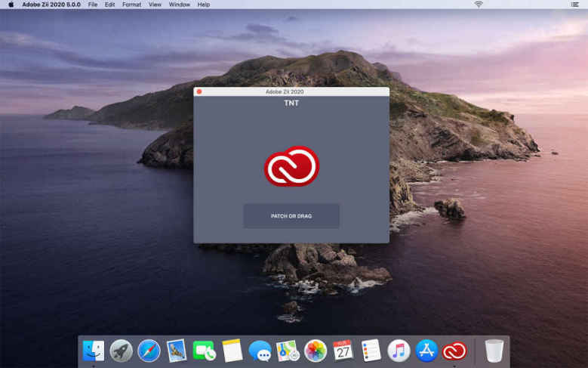Open Messages from the dock
The height and width of the screenshot is (368, 588).
pos(260,351)
